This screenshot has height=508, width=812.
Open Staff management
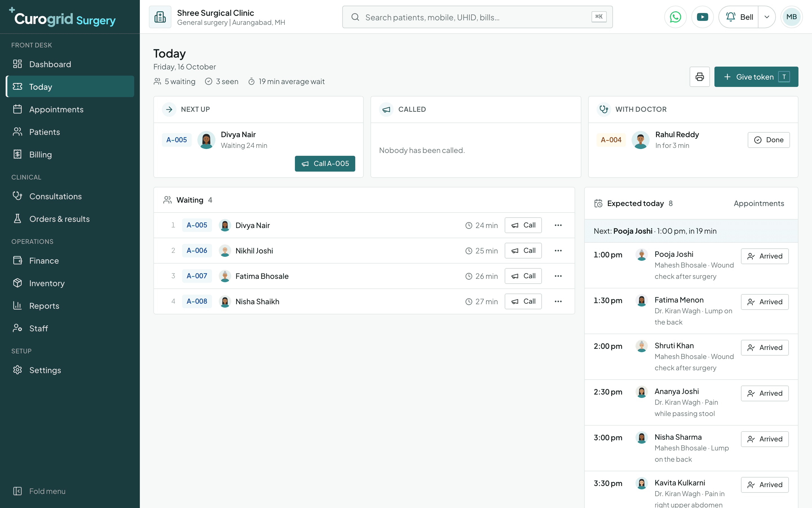(70, 328)
